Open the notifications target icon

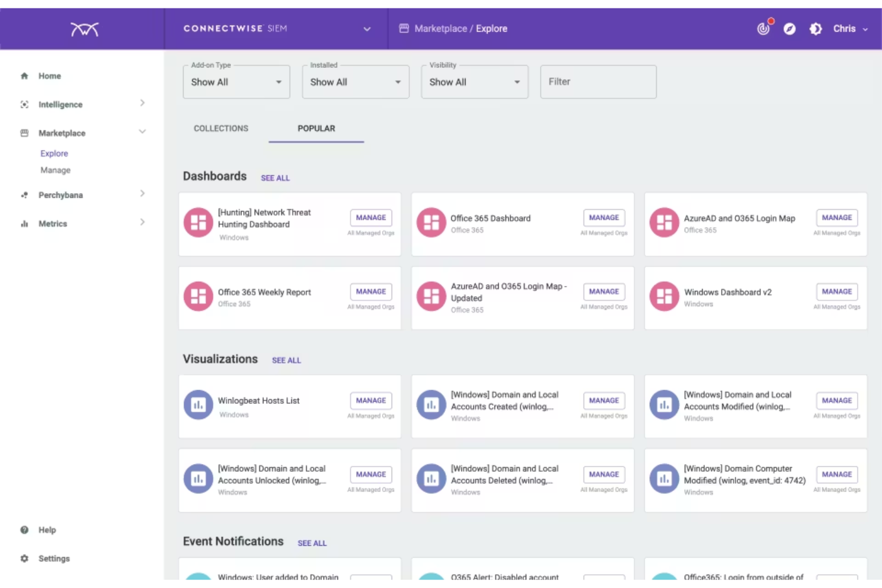(x=763, y=28)
